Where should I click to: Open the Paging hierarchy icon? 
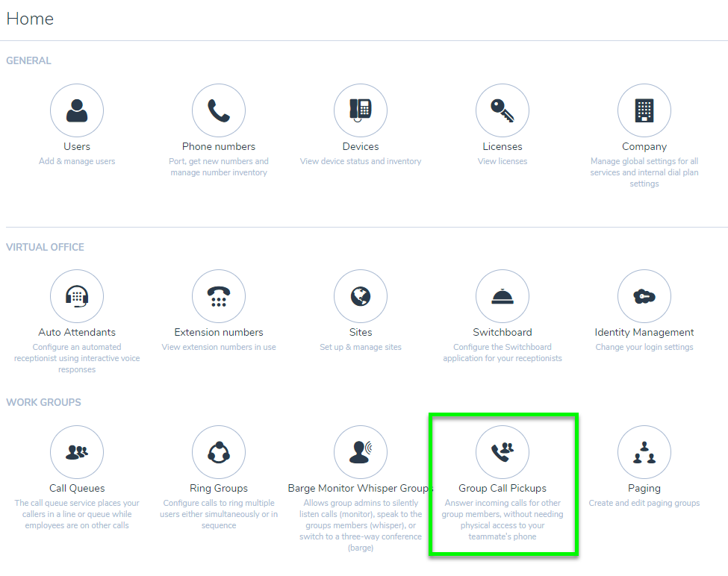(644, 452)
